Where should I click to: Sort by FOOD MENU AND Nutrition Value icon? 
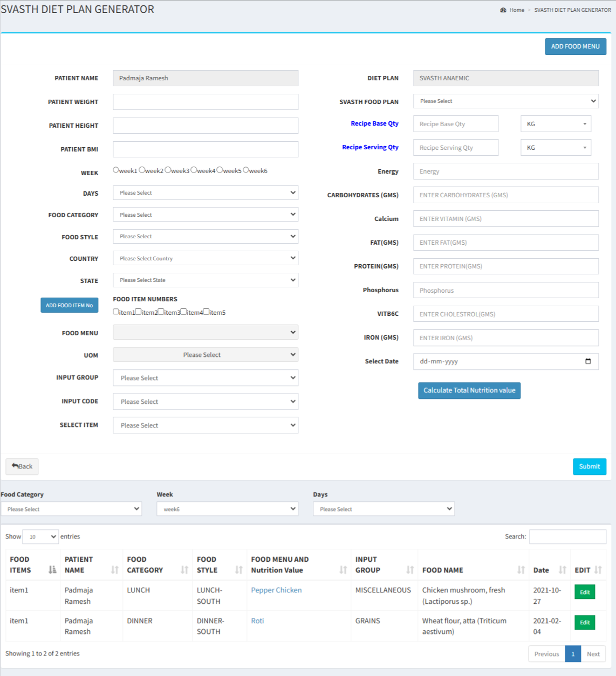pyautogui.click(x=343, y=570)
